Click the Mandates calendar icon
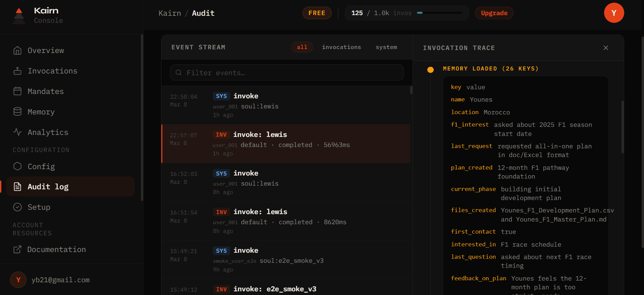 17,91
